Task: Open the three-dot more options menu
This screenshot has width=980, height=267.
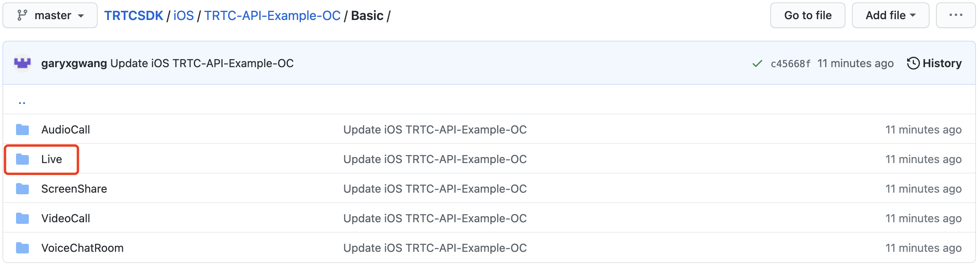Action: click(956, 16)
